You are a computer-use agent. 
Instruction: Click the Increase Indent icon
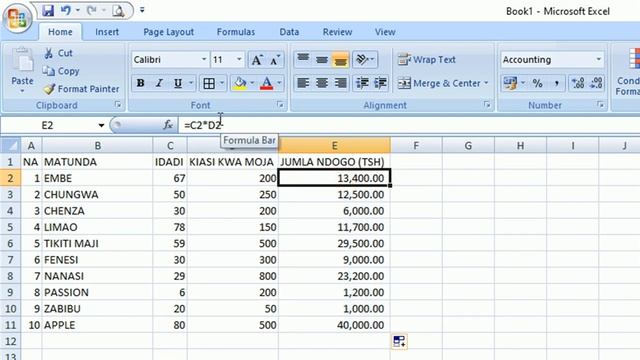pyautogui.click(x=380, y=83)
